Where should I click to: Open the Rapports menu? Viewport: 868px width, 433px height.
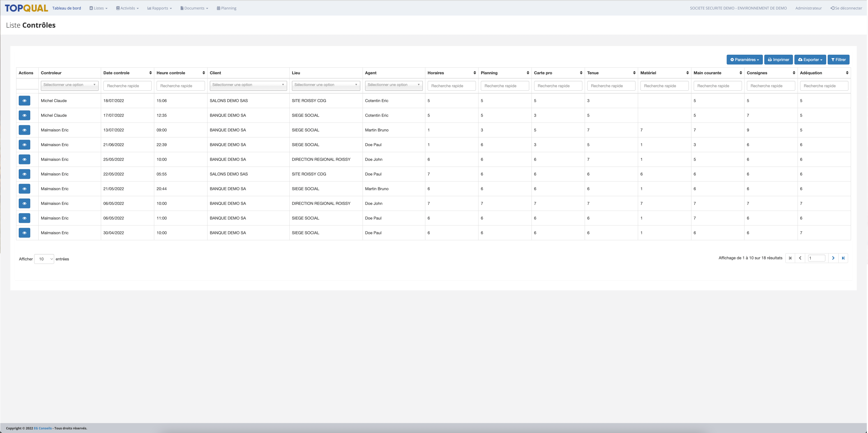tap(159, 8)
